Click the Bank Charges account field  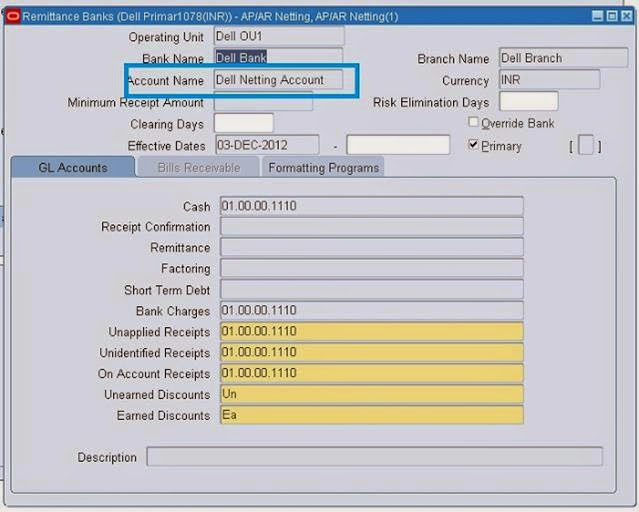372,311
